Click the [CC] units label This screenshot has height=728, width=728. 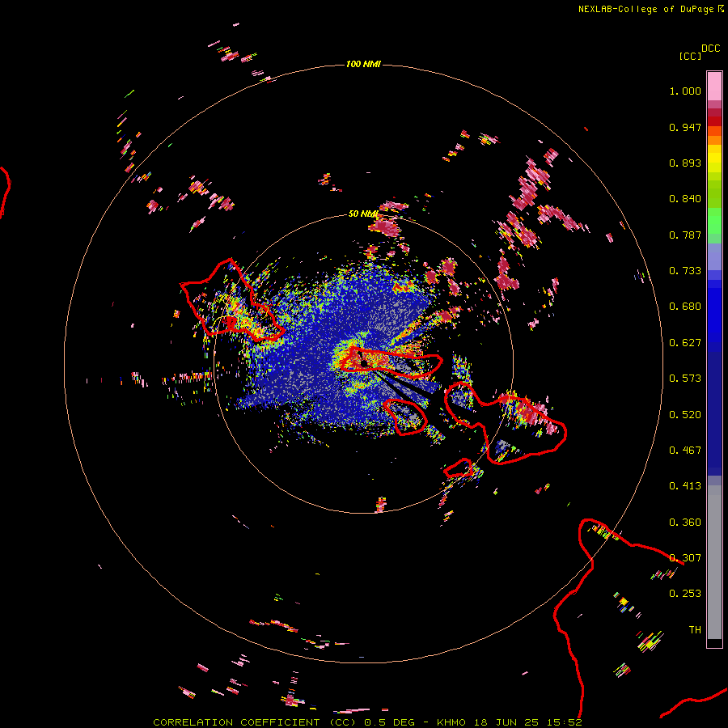click(690, 56)
